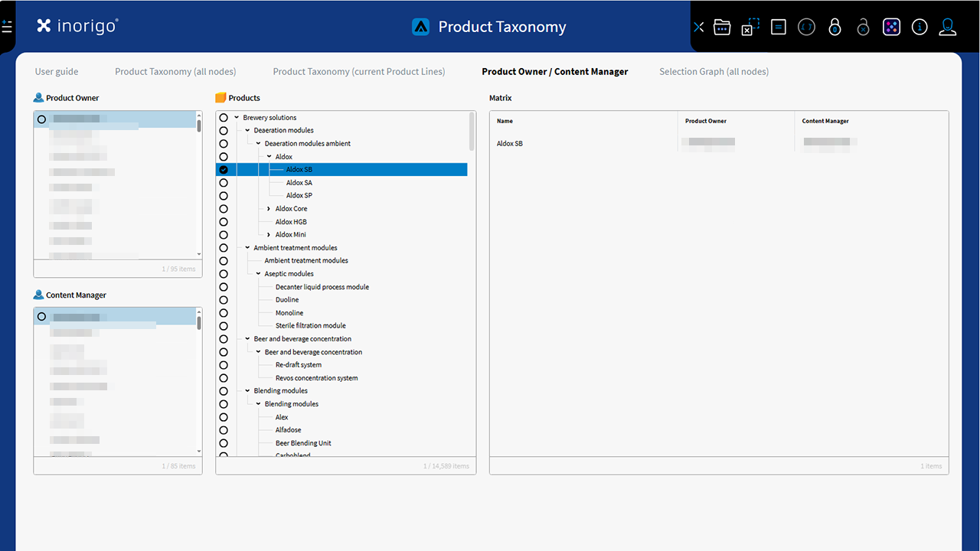Click the '1 / 85 items' counter
The width and height of the screenshot is (980, 551).
[178, 466]
